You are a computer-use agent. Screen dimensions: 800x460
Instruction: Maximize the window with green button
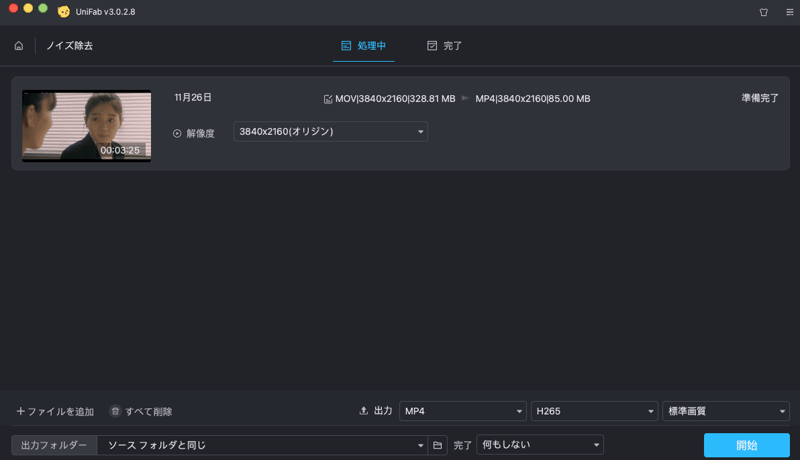point(43,8)
